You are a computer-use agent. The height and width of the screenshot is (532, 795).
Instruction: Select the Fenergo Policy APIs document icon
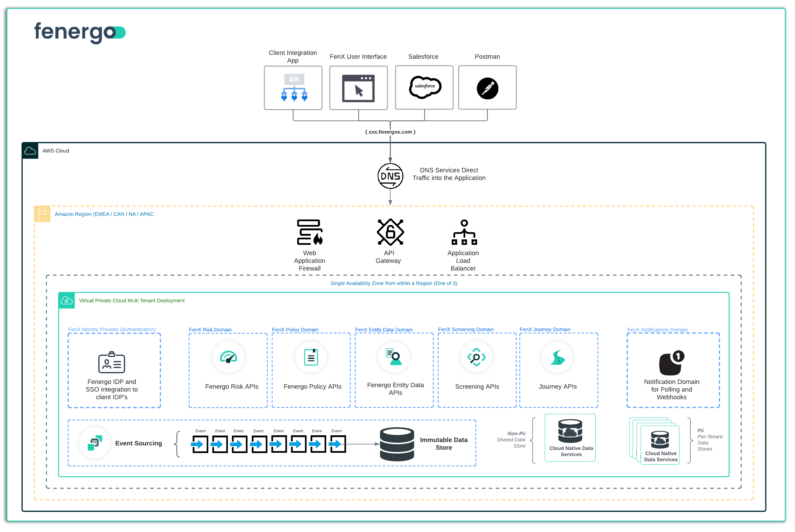(x=311, y=357)
